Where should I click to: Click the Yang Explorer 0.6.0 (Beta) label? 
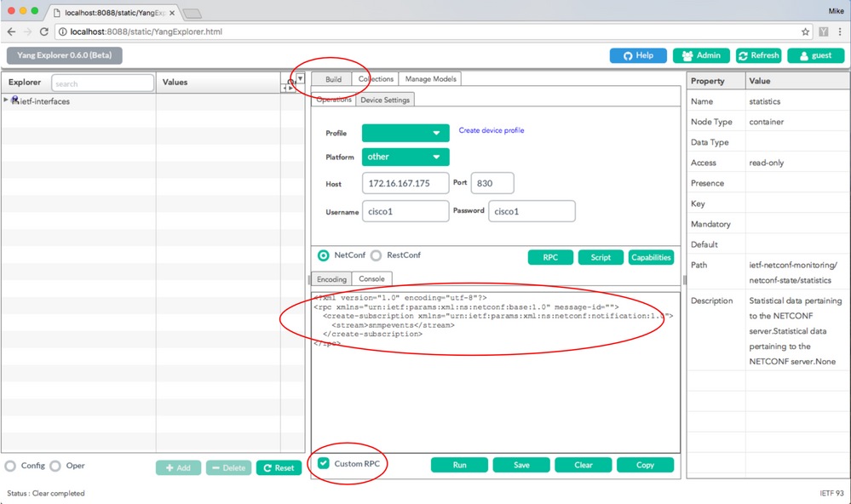click(64, 55)
